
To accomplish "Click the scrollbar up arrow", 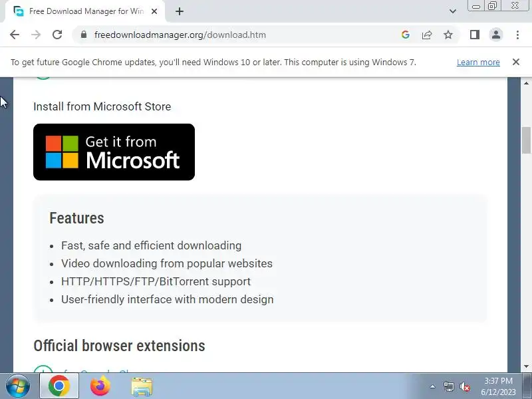I will click(526, 82).
